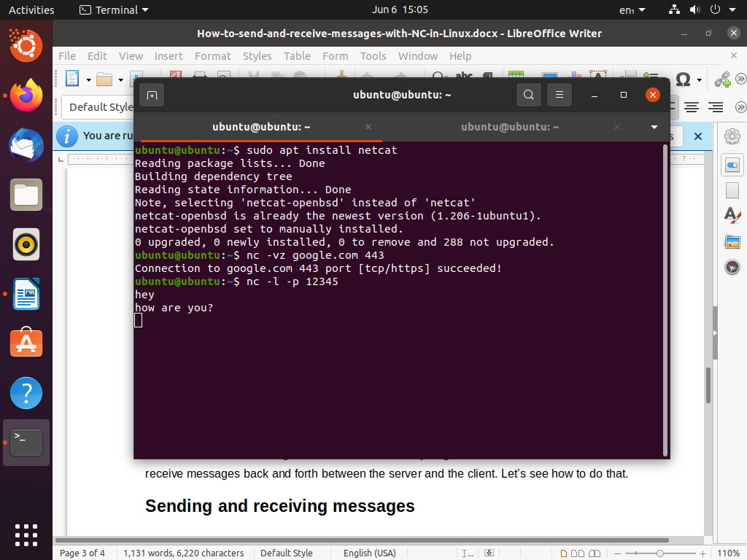
Task: Open the Navigator sidebar deck
Action: 732,267
